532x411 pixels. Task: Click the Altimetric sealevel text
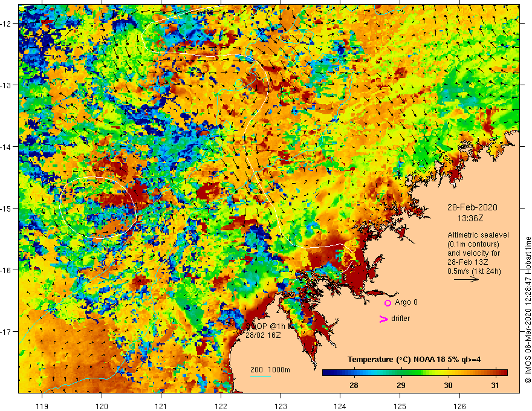click(x=478, y=235)
